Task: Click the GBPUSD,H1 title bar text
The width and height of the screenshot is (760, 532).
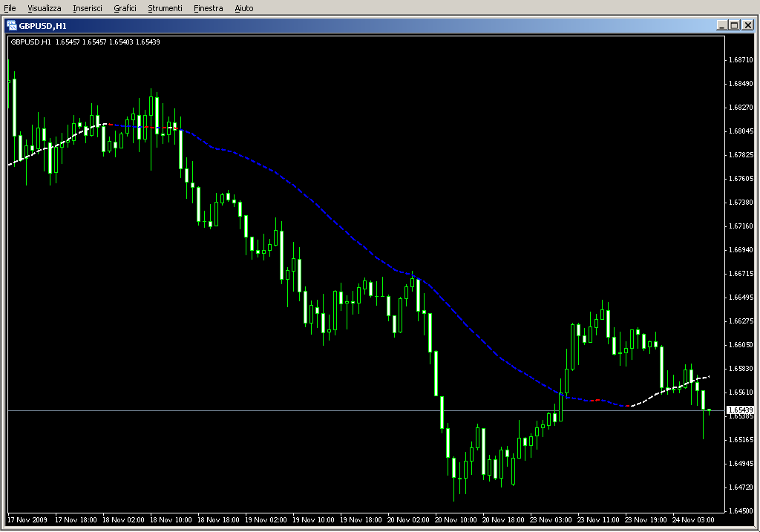Action: coord(42,26)
